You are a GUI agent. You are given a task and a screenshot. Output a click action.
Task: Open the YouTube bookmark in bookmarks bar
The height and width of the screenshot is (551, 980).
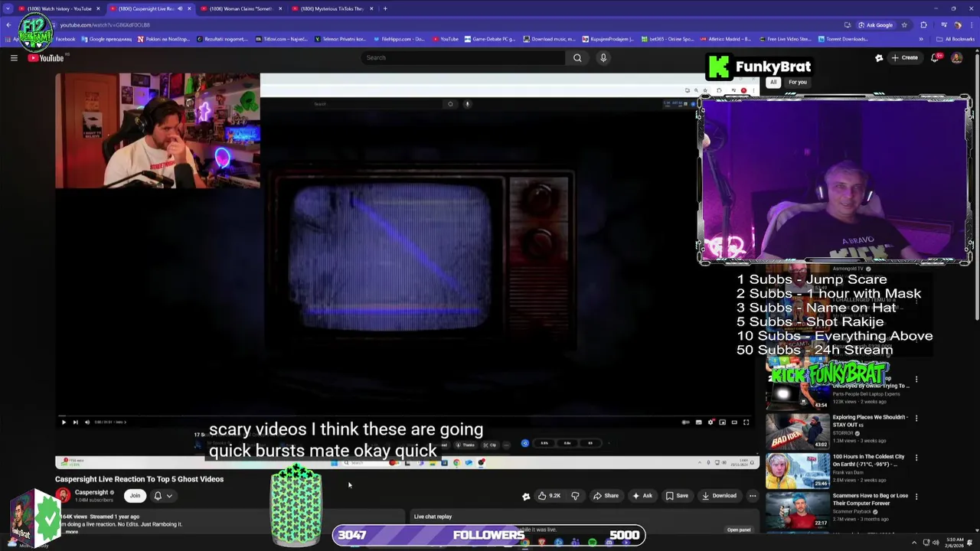click(x=446, y=39)
